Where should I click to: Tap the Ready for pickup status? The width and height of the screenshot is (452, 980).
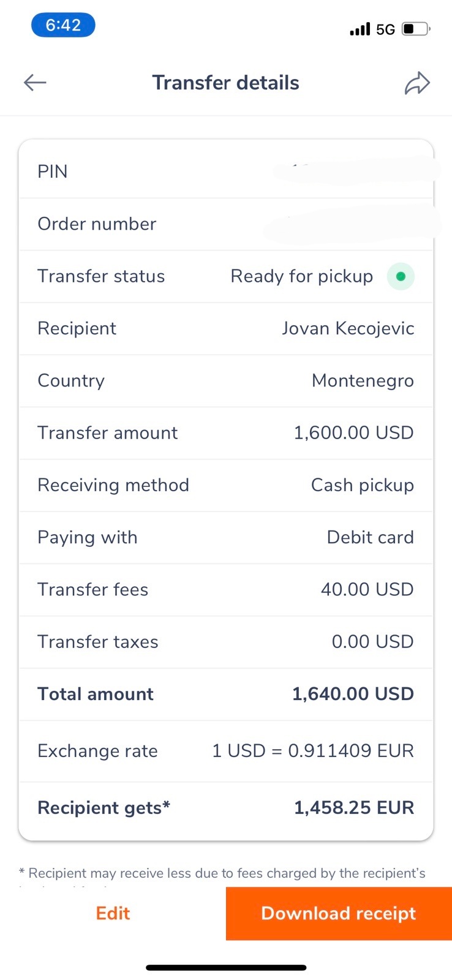tap(301, 276)
